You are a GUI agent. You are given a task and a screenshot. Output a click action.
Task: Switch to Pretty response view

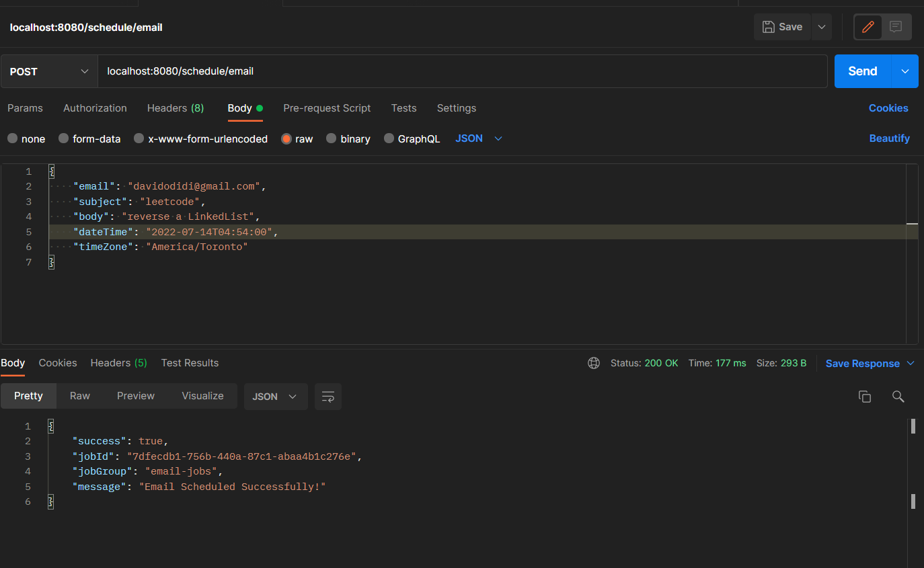(28, 396)
